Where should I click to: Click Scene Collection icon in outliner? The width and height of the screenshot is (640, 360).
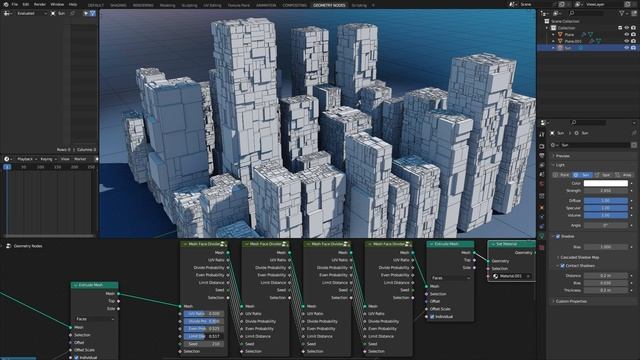pyautogui.click(x=547, y=21)
